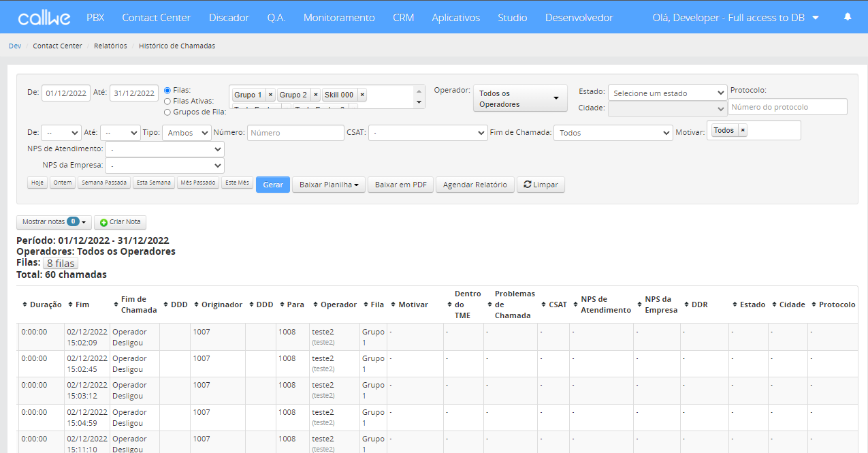
Task: Click the Callwe logo
Action: point(44,18)
